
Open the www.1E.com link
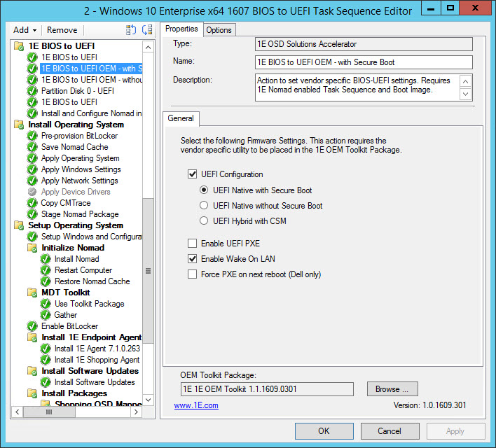196,405
